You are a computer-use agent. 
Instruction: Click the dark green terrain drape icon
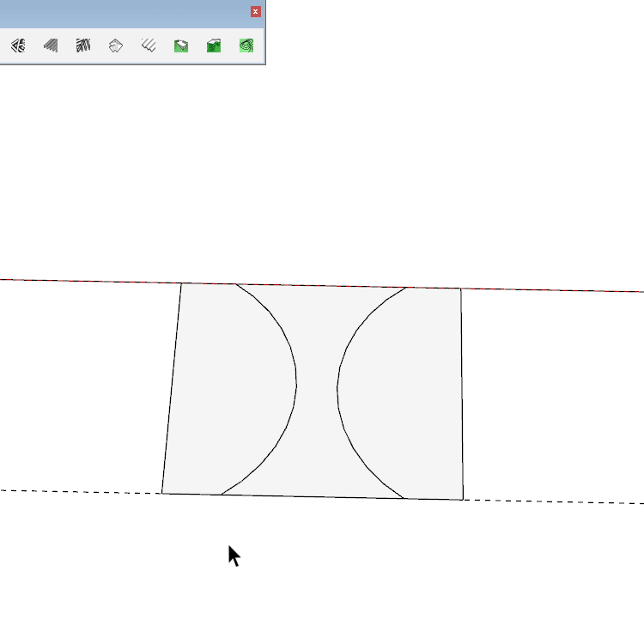(x=214, y=46)
